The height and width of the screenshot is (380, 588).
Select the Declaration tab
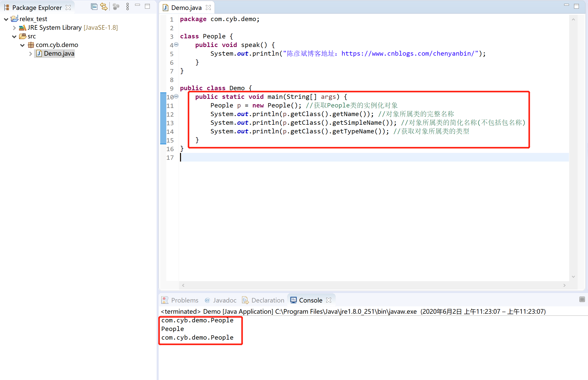point(267,300)
